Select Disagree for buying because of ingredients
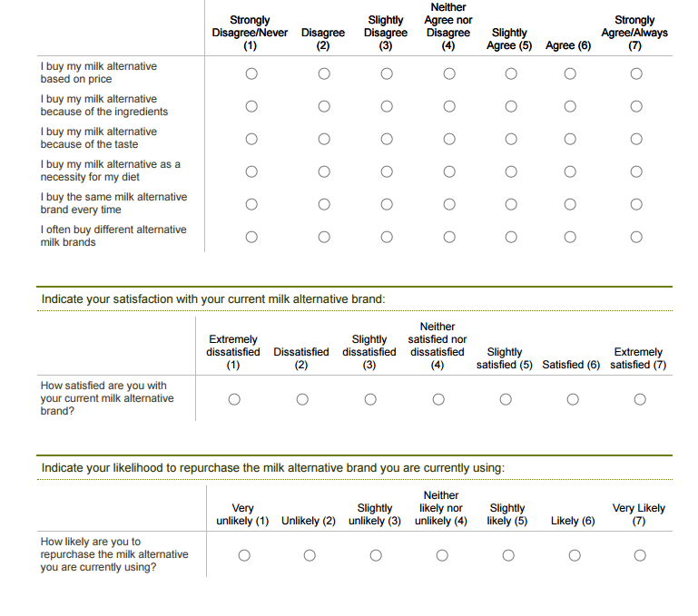Image resolution: width=698 pixels, height=616 pixels. [x=324, y=106]
